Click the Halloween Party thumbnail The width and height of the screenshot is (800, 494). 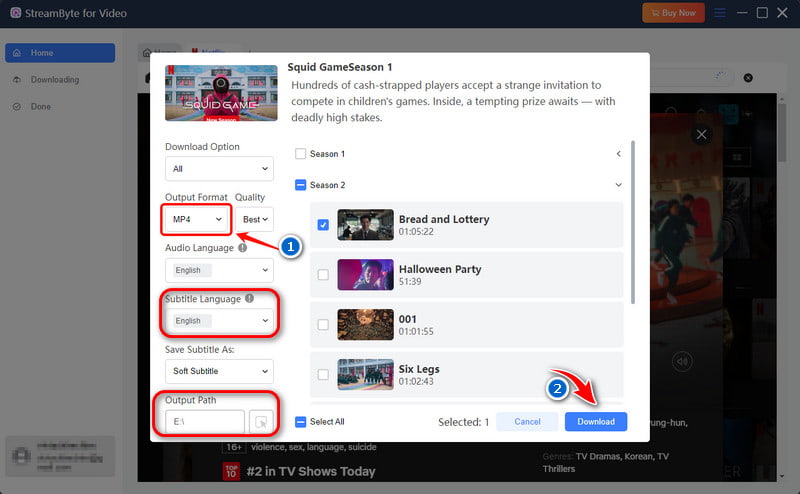click(365, 275)
